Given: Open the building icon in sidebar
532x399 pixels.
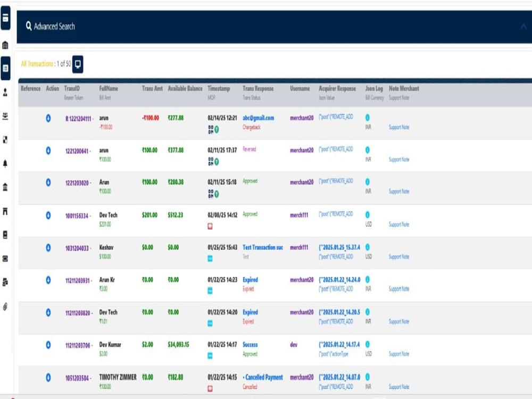Looking at the screenshot, I should click(x=5, y=45).
